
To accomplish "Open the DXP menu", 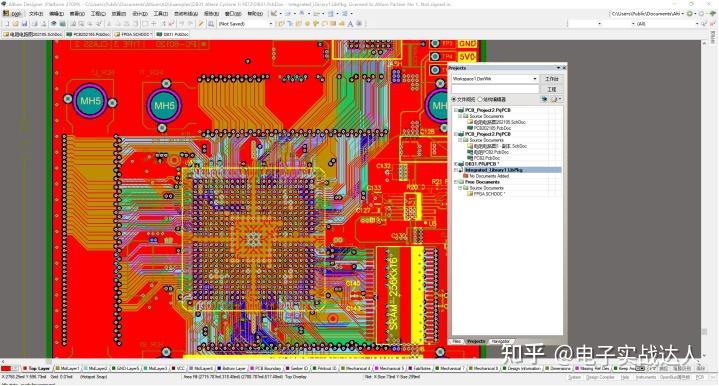I will [x=13, y=14].
